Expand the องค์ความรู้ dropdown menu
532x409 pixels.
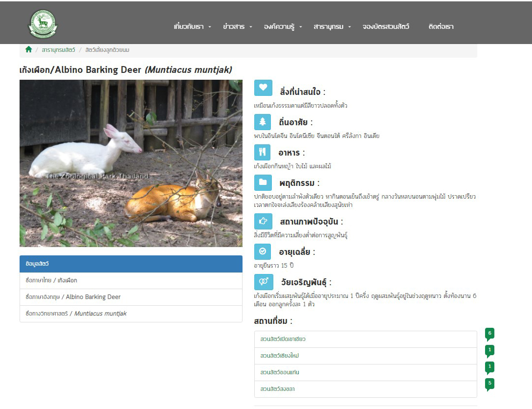283,27
